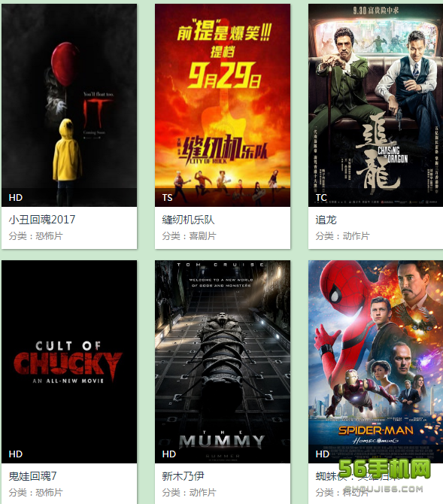Click the title 鬼娃回魂7

(x=33, y=476)
